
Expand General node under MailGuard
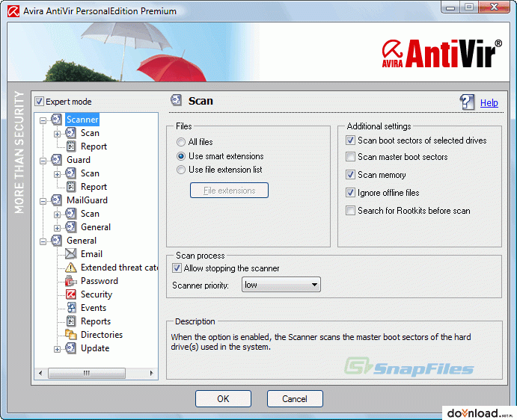coord(57,228)
